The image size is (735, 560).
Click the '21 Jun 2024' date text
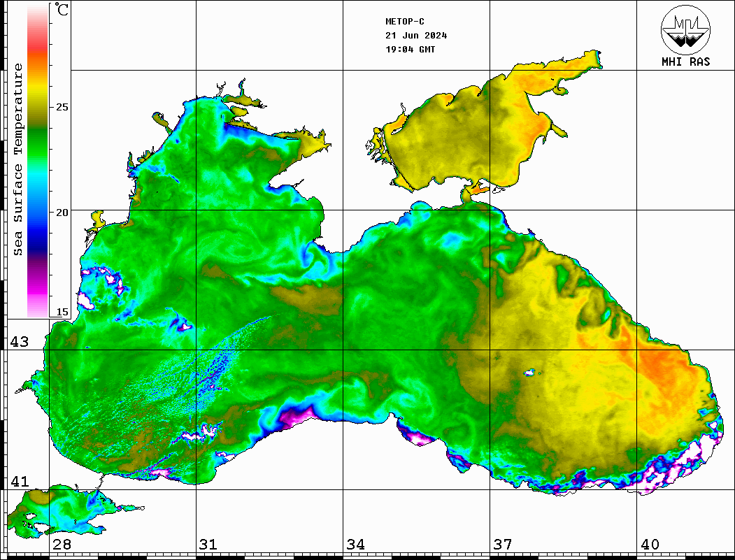coord(416,36)
